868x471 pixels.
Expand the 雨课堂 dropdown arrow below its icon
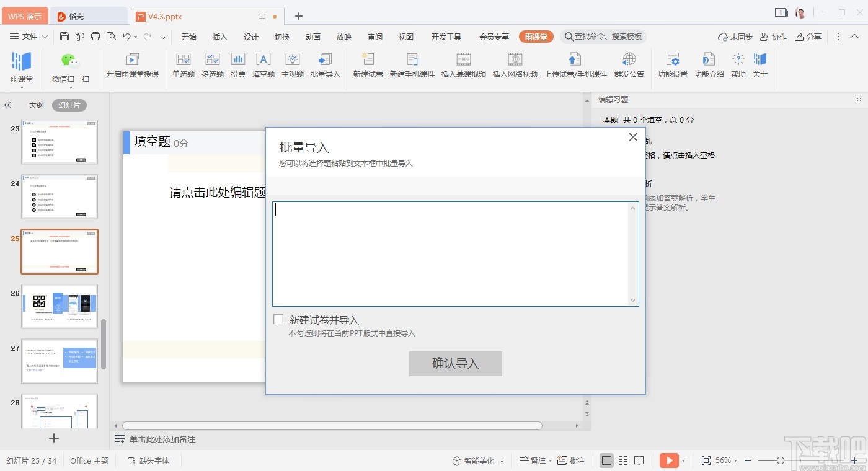pyautogui.click(x=22, y=87)
